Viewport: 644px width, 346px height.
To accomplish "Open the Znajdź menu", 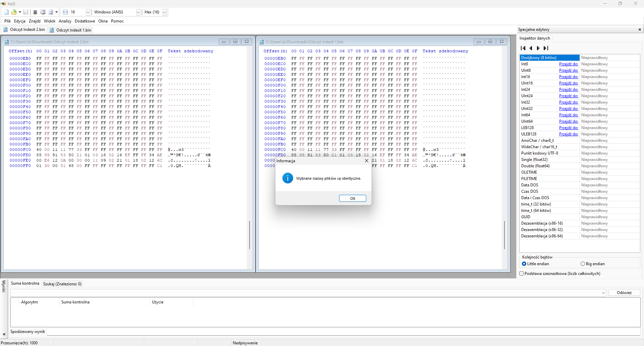I will [x=35, y=21].
